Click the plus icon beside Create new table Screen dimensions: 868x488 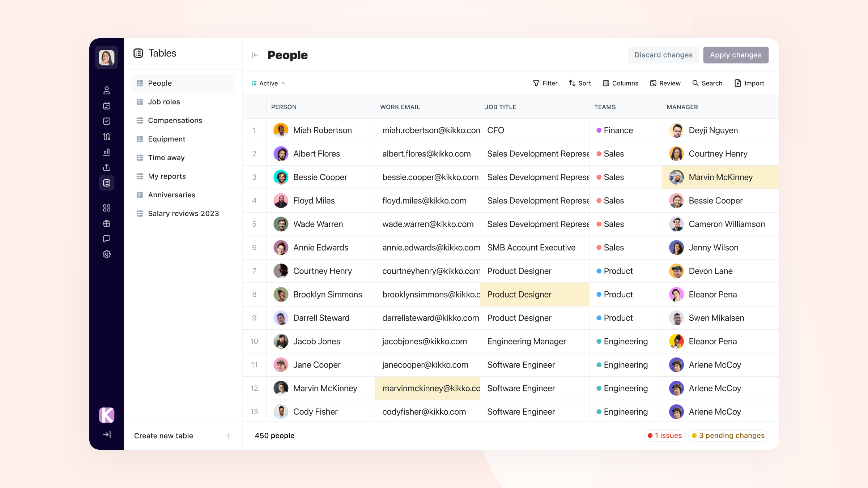point(228,436)
